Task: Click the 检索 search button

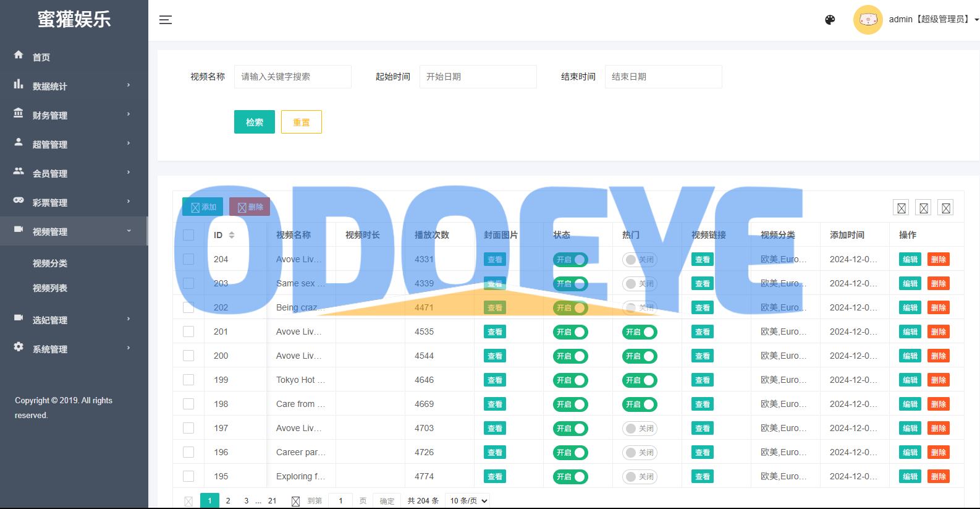Action: (x=255, y=122)
